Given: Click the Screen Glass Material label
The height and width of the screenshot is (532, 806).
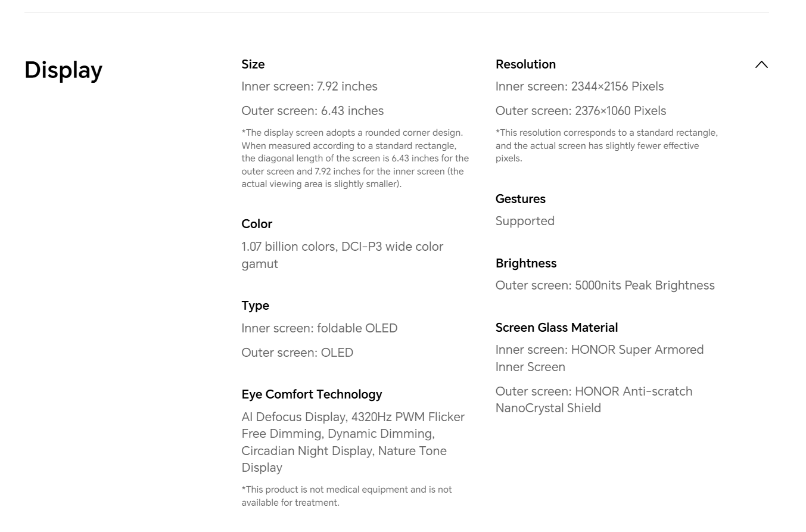Looking at the screenshot, I should [556, 328].
